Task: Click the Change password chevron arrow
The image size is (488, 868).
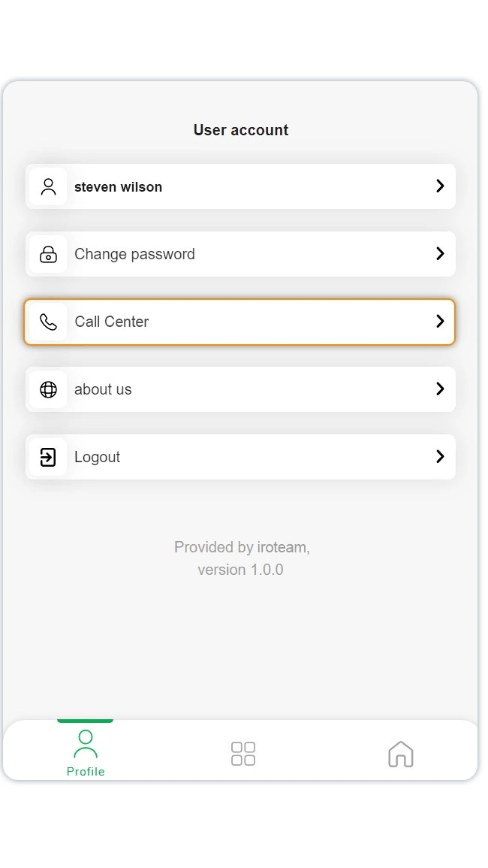Action: [440, 254]
